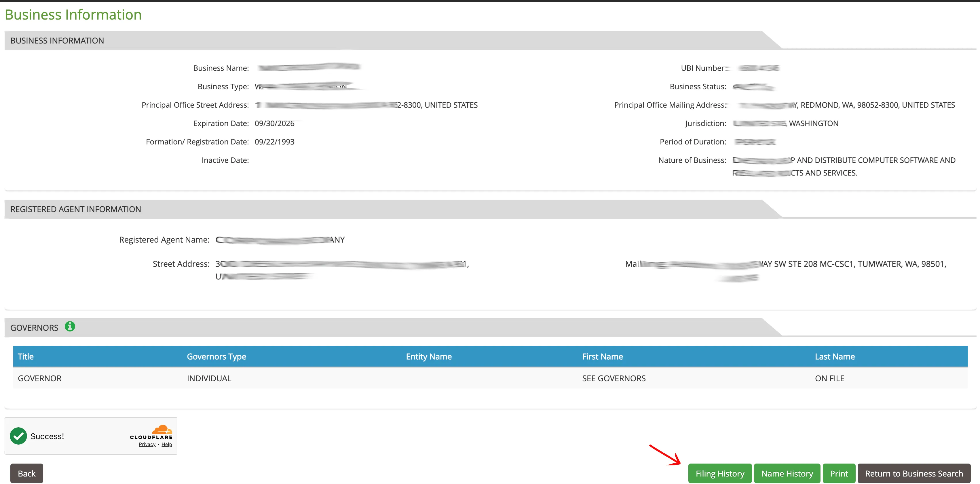The image size is (980, 484).
Task: Click the BUSINESS INFORMATION section header
Action: (x=57, y=41)
